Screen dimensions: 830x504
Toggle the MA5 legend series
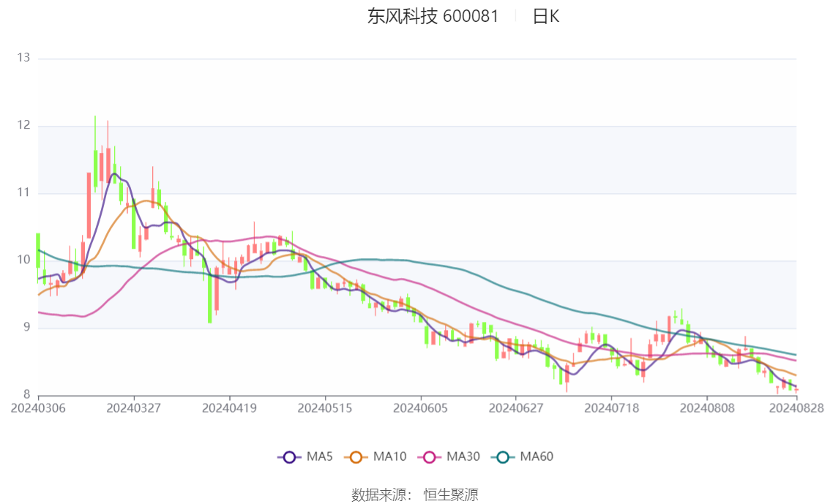coord(305,457)
